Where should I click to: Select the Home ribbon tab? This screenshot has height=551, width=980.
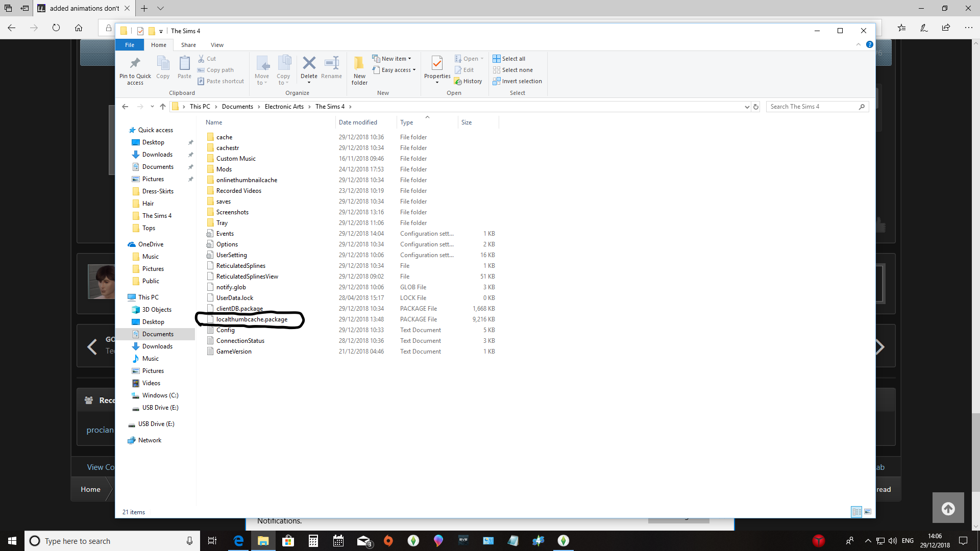click(159, 45)
